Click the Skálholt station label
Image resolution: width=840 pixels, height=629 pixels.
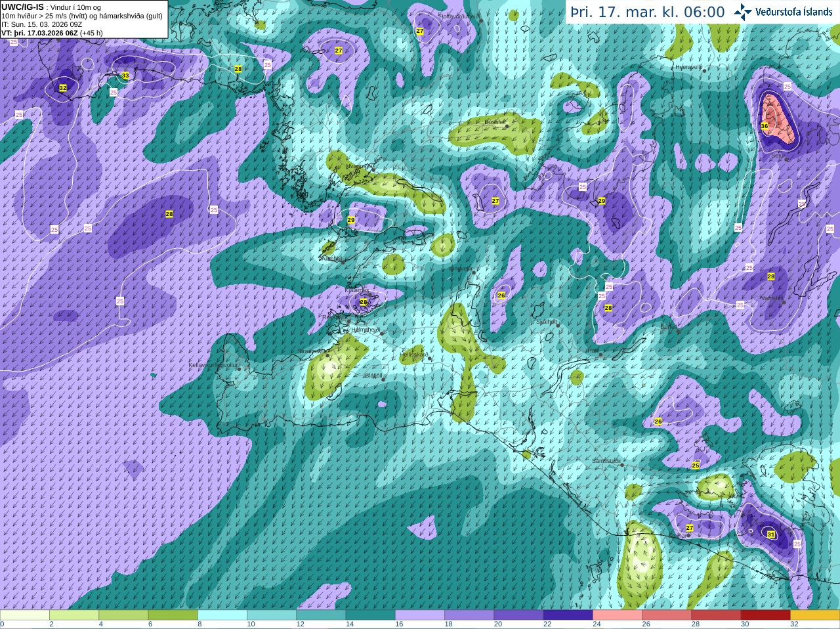click(547, 322)
